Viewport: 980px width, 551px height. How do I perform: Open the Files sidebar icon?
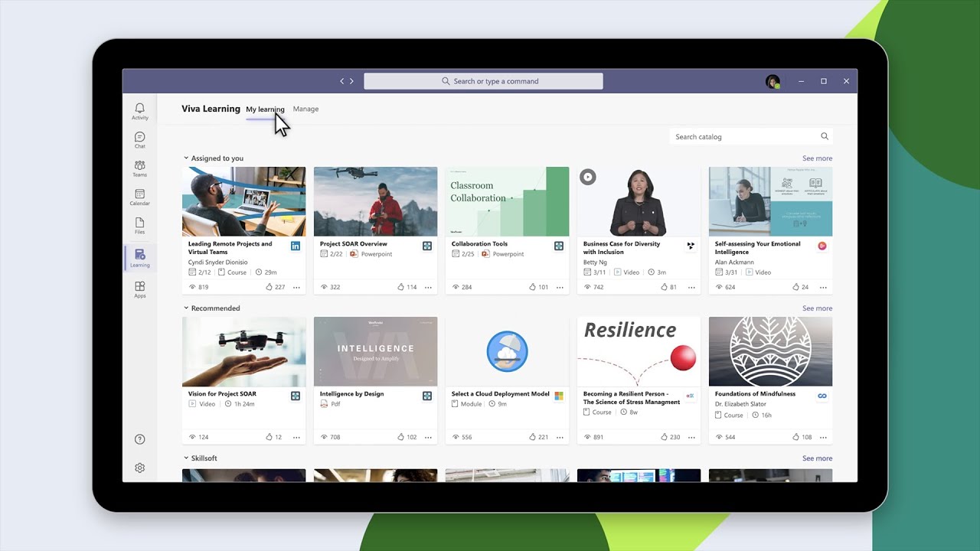[x=139, y=225]
